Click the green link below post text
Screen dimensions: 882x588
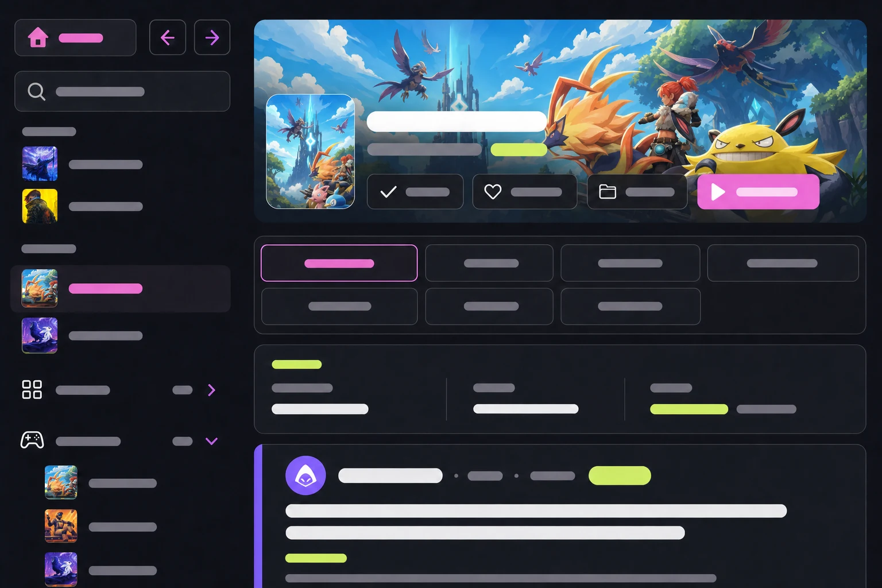pos(316,558)
